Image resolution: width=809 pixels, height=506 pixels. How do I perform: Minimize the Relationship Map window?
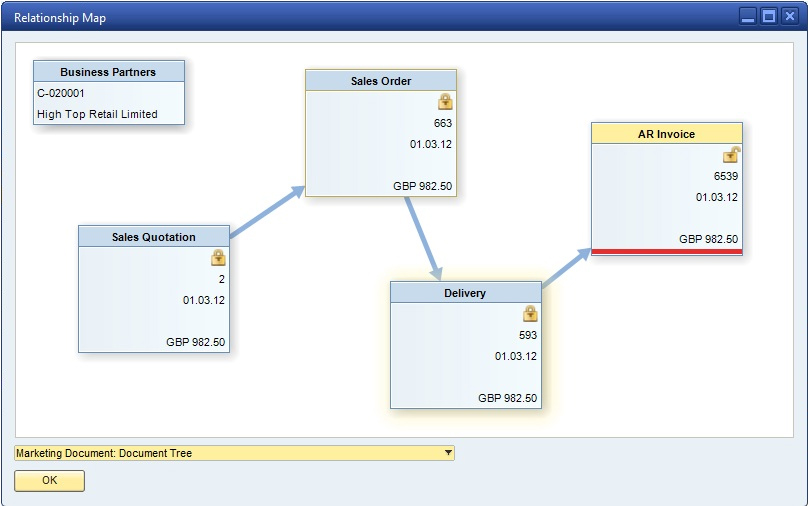click(x=748, y=17)
